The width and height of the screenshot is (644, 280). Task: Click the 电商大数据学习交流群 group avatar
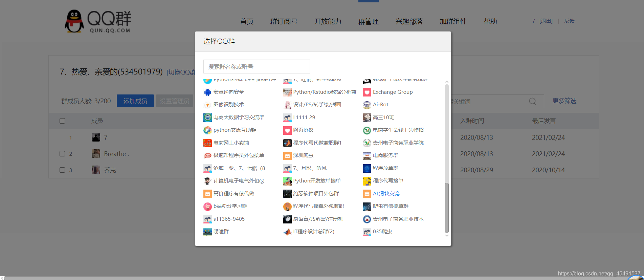tap(207, 117)
